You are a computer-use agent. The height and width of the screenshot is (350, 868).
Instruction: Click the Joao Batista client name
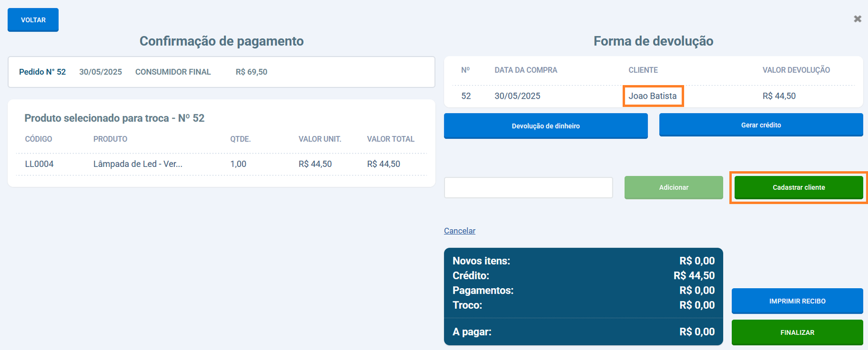point(652,96)
